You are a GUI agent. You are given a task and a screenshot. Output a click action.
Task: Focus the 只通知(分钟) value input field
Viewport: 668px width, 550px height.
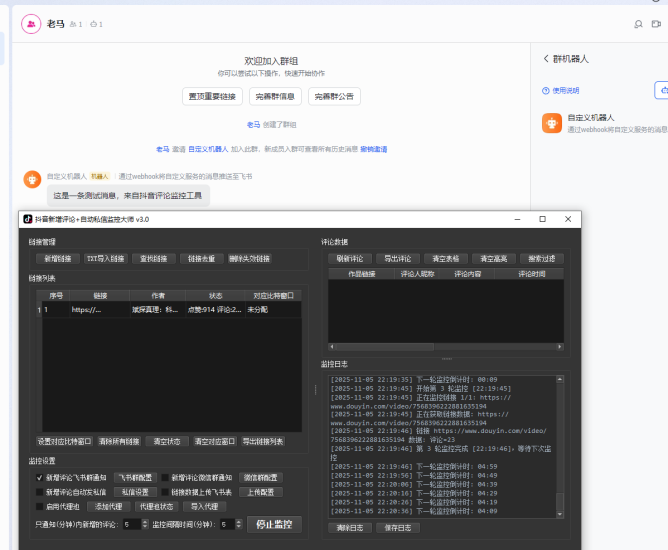point(132,524)
